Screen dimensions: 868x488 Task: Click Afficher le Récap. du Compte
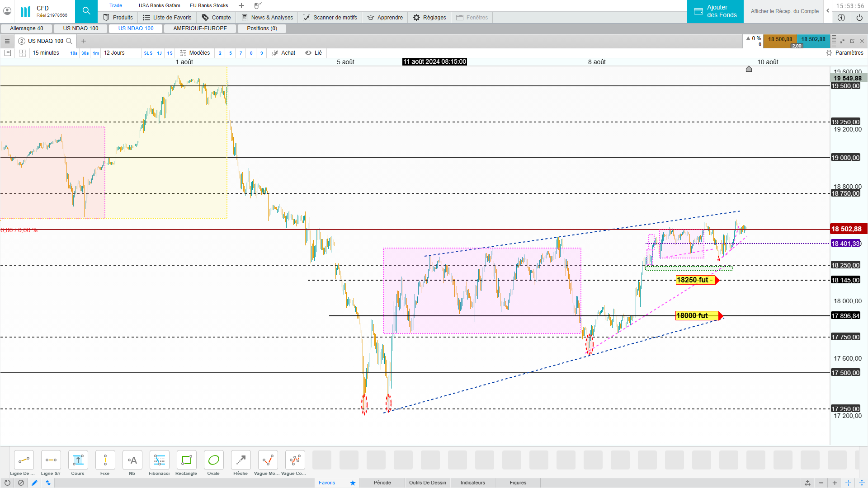784,11
